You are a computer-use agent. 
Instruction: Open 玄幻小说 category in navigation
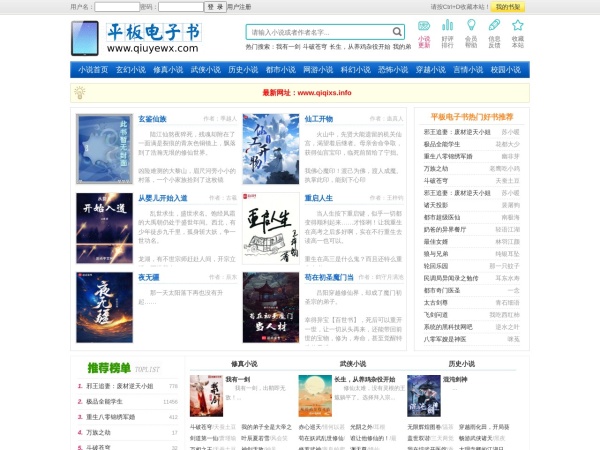130,70
